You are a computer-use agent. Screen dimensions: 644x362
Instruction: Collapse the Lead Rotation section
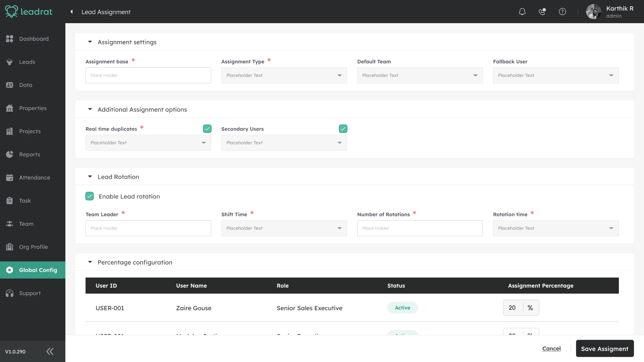[90, 177]
